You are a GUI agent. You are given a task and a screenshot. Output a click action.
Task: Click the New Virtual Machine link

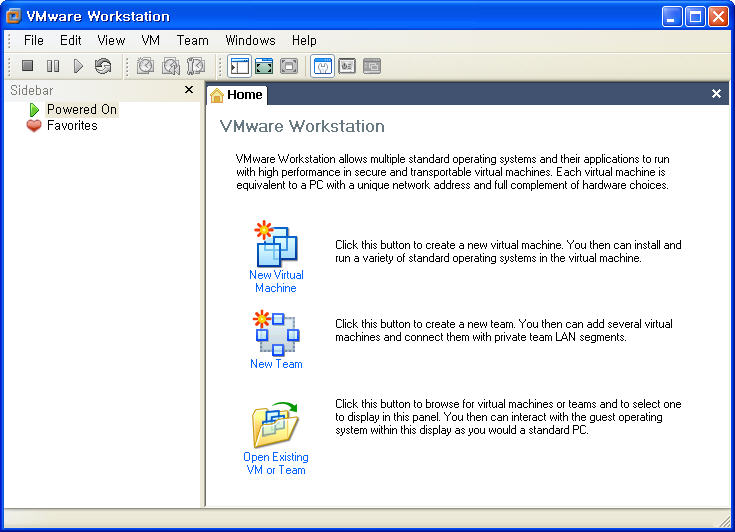click(x=276, y=281)
